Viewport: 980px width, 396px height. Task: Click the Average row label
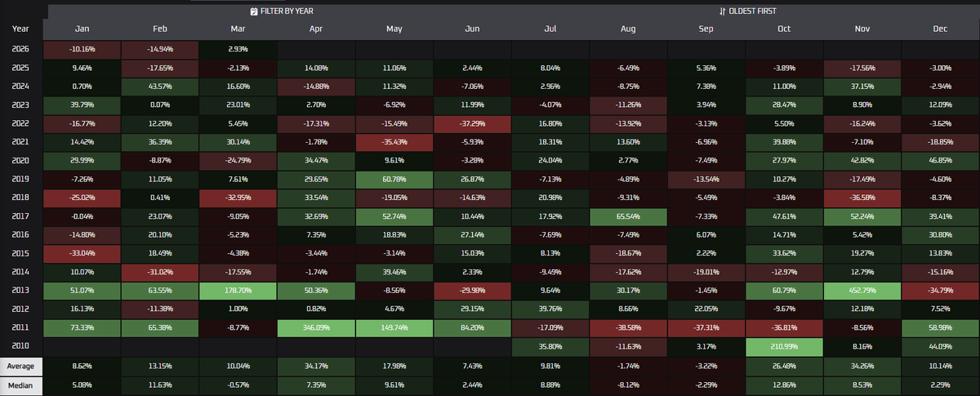tap(20, 367)
